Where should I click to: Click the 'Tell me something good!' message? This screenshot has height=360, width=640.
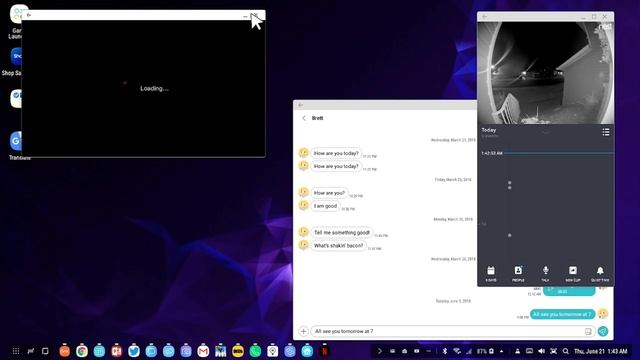(x=342, y=233)
